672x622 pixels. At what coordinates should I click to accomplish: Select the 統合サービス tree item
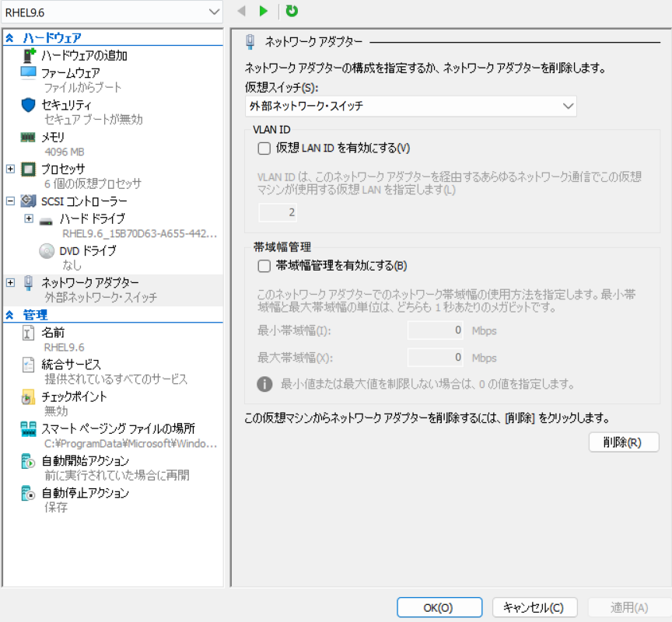click(x=71, y=365)
